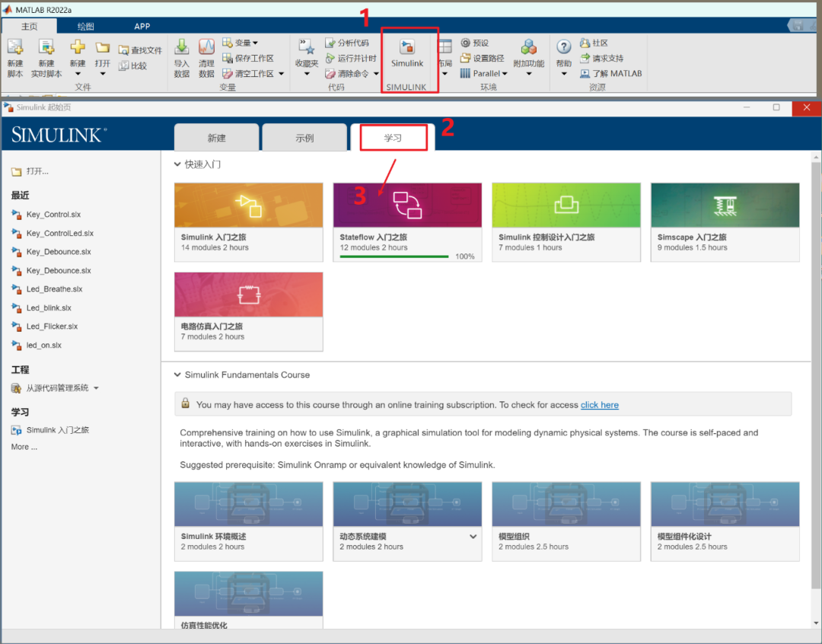Click the Open... (打开...) folder in Simulink sidebar
Screen dimensions: 822x644
[30, 171]
